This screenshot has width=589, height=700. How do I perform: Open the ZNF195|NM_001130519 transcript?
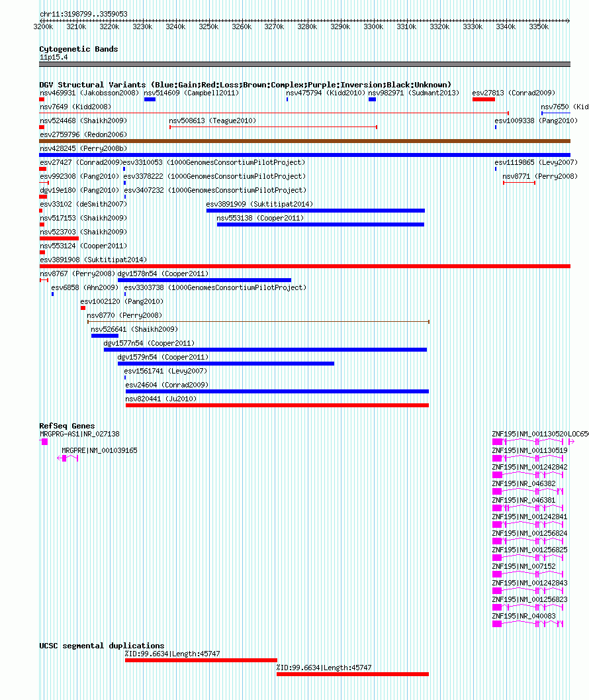click(x=527, y=458)
